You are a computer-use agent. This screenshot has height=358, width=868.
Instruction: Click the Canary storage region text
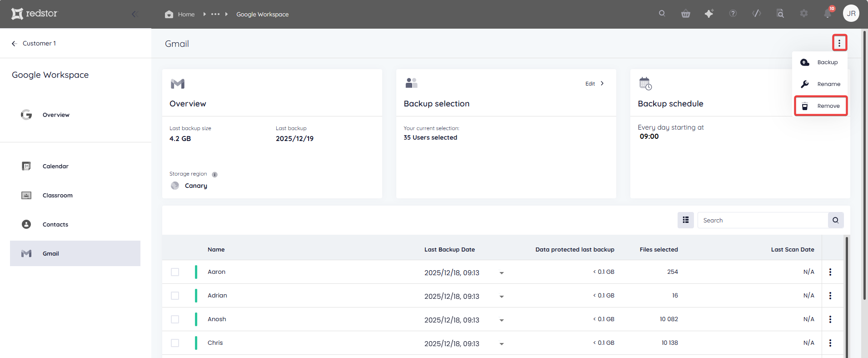[x=196, y=186]
